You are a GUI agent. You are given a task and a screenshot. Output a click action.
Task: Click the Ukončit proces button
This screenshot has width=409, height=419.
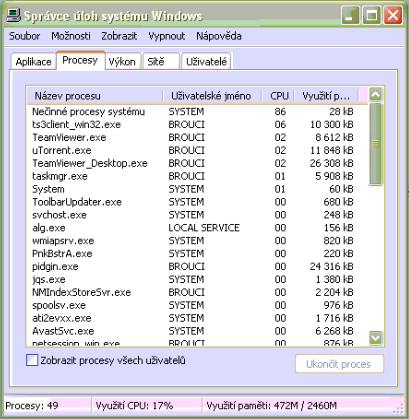click(x=339, y=364)
